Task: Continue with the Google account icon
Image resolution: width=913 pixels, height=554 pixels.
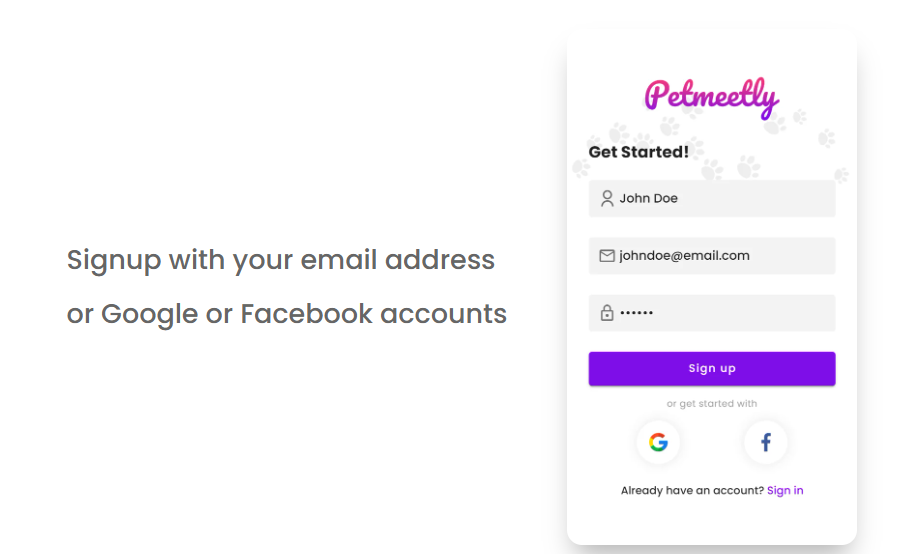Action: (x=658, y=442)
